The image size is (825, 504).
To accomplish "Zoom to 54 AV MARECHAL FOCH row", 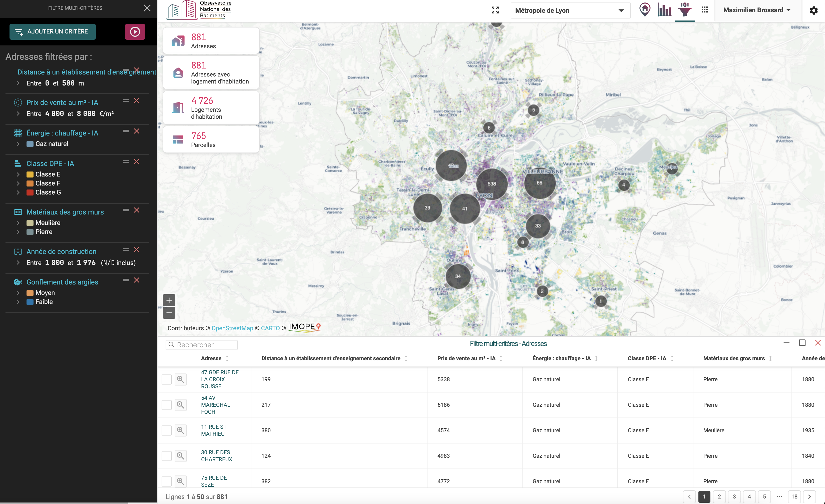I will [x=180, y=404].
